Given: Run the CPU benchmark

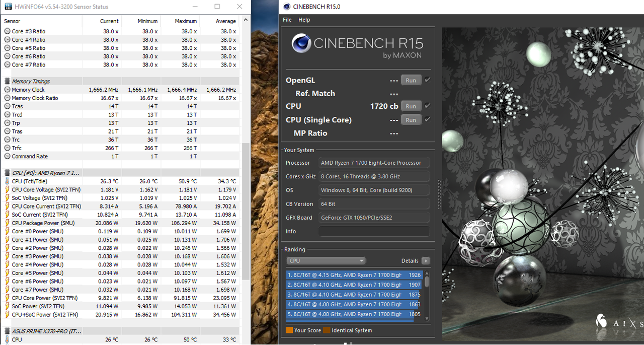Looking at the screenshot, I should tap(411, 106).
